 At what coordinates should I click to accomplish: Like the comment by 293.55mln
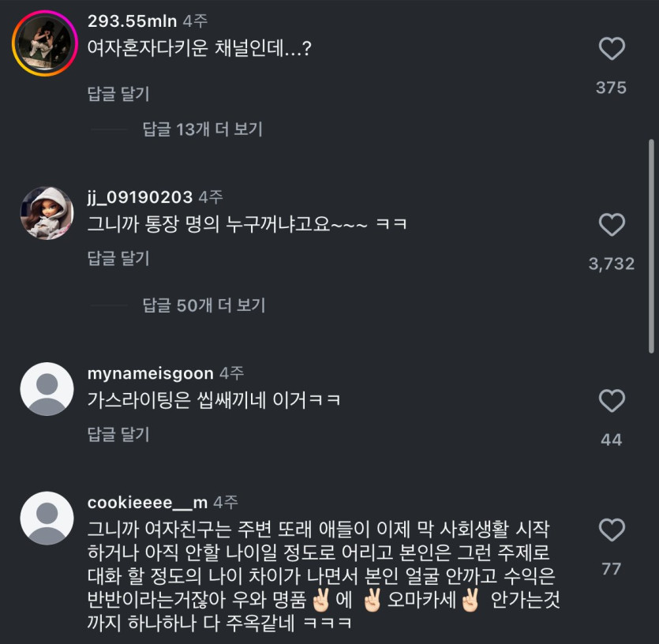[612, 49]
